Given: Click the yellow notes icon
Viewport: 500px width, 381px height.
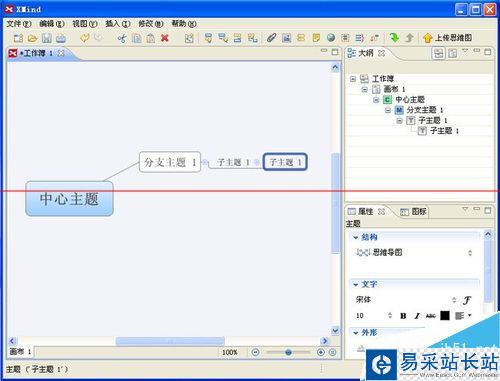Looking at the screenshot, I should (x=316, y=38).
